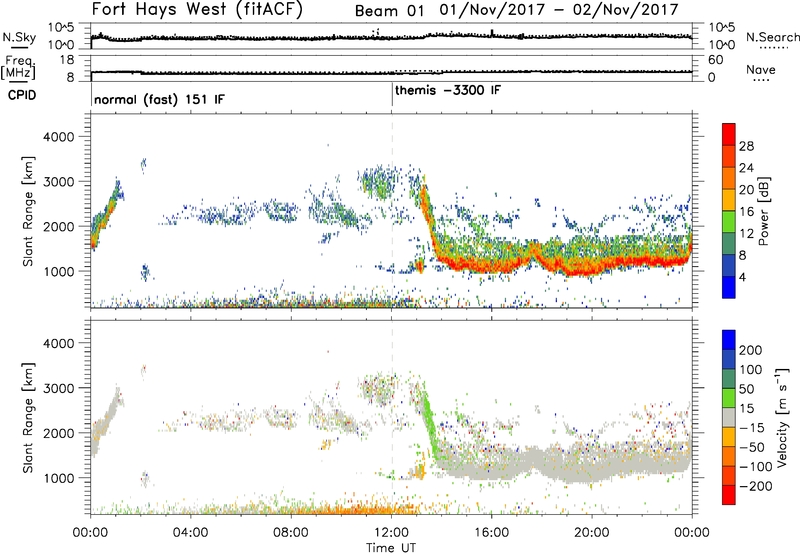Click the 'N.Sky' legend label
This screenshot has height=554, width=800.
point(19,37)
